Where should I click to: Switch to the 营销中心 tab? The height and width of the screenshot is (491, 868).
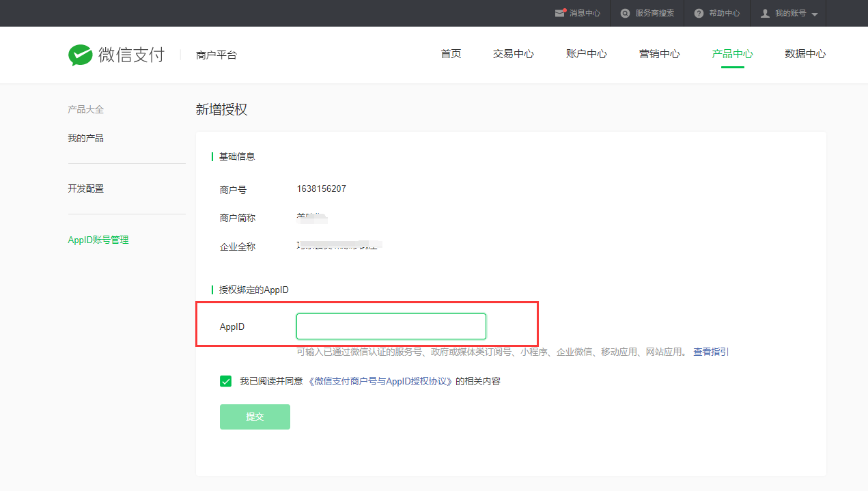[x=660, y=54]
